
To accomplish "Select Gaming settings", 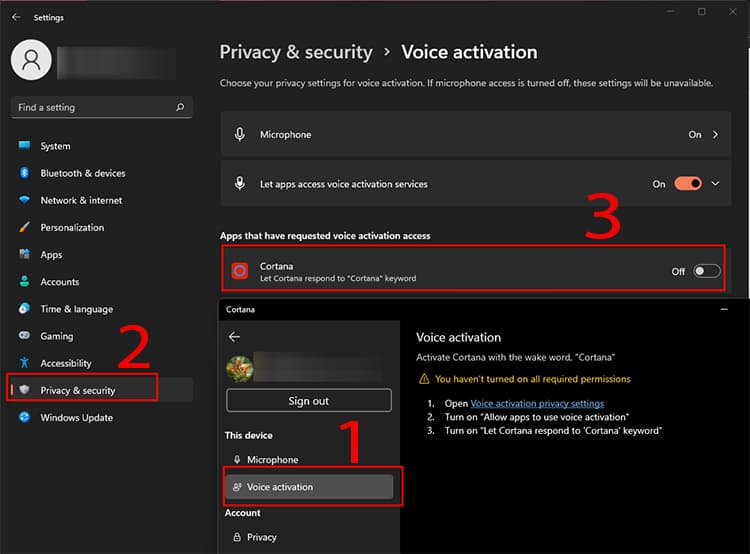I will (x=100, y=336).
